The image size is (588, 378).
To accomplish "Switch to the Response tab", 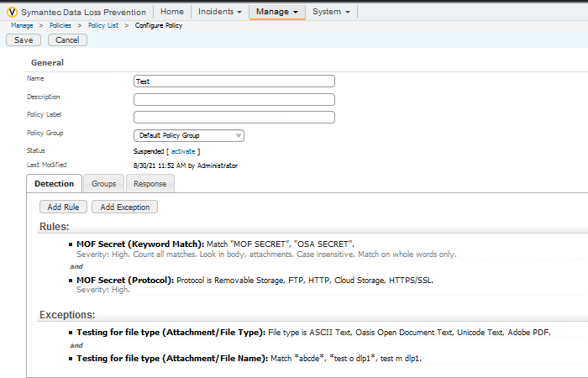I will [x=150, y=183].
